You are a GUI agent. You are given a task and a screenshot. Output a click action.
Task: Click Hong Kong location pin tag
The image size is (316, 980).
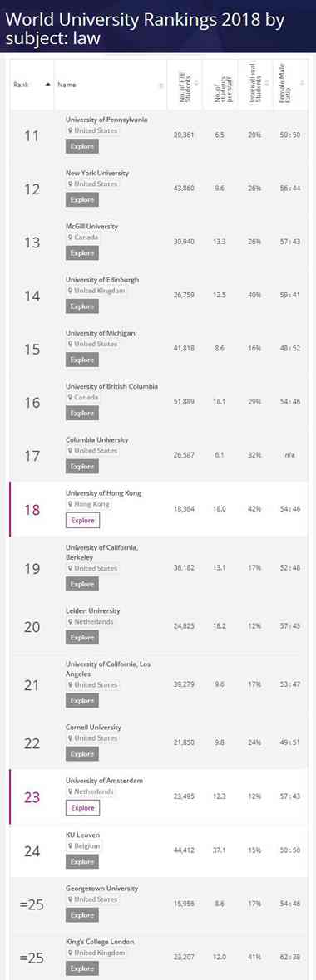point(87,504)
